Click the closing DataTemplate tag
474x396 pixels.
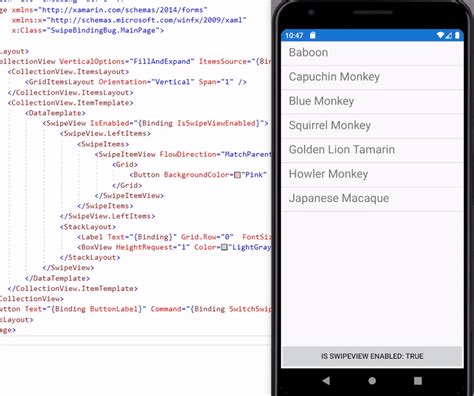pos(58,278)
